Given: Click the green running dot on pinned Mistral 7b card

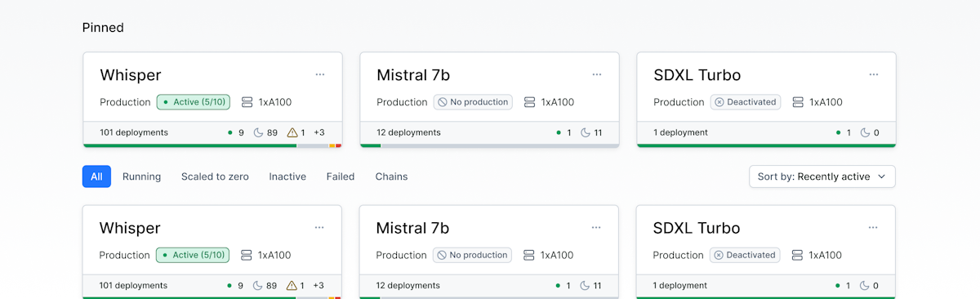Looking at the screenshot, I should 559,132.
